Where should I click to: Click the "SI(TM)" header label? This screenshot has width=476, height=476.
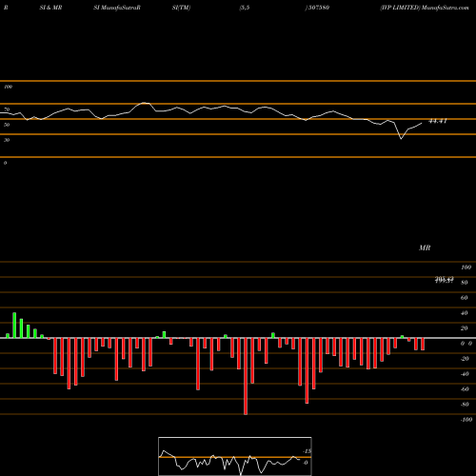[x=181, y=8]
